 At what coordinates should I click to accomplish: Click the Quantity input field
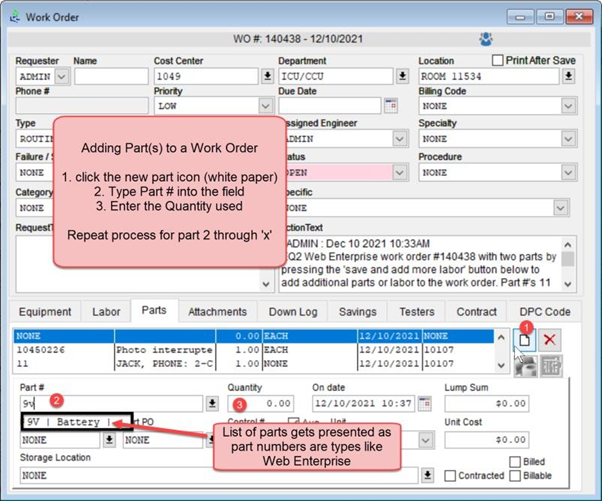[x=260, y=404]
